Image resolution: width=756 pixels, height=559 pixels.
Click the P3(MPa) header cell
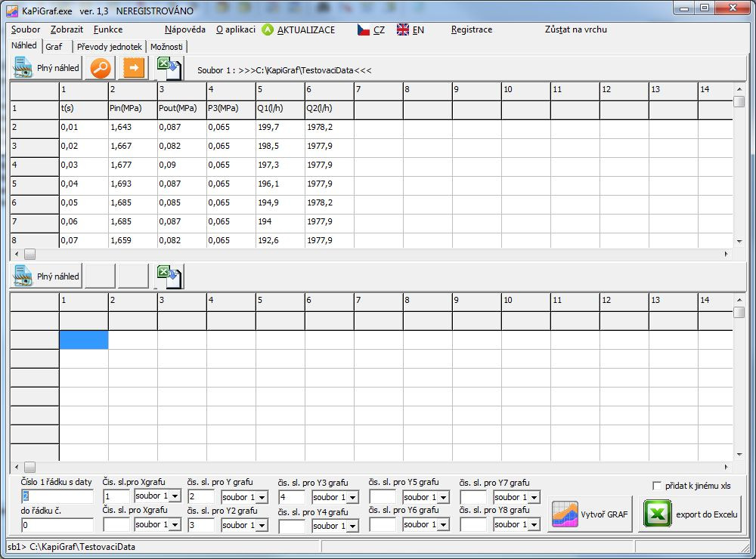[x=231, y=109]
